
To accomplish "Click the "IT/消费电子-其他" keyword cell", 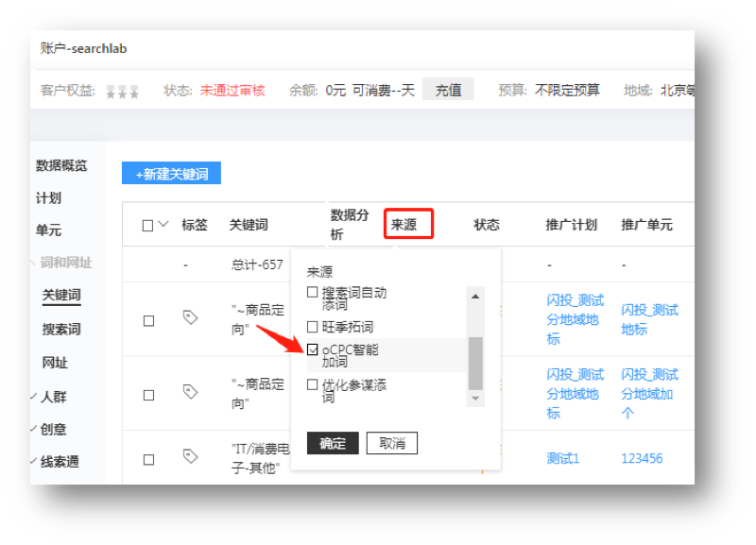I will coord(261,458).
